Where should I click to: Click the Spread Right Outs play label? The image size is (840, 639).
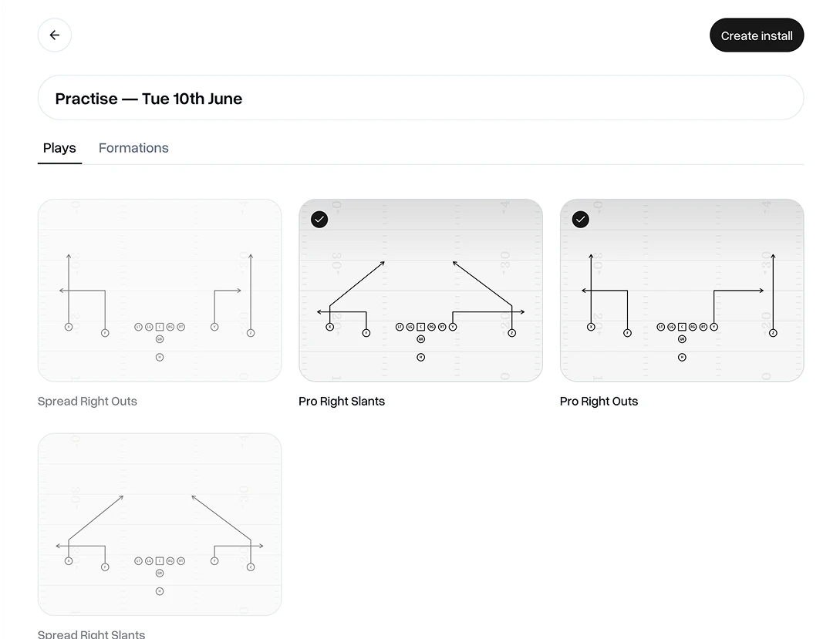click(x=87, y=401)
